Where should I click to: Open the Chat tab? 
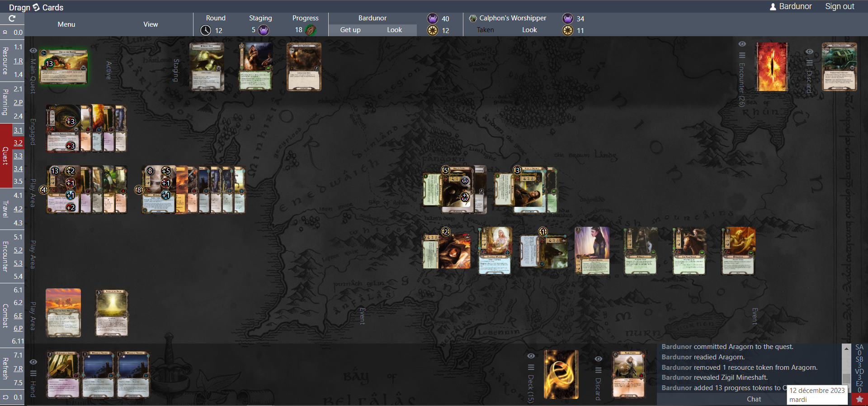coord(754,399)
